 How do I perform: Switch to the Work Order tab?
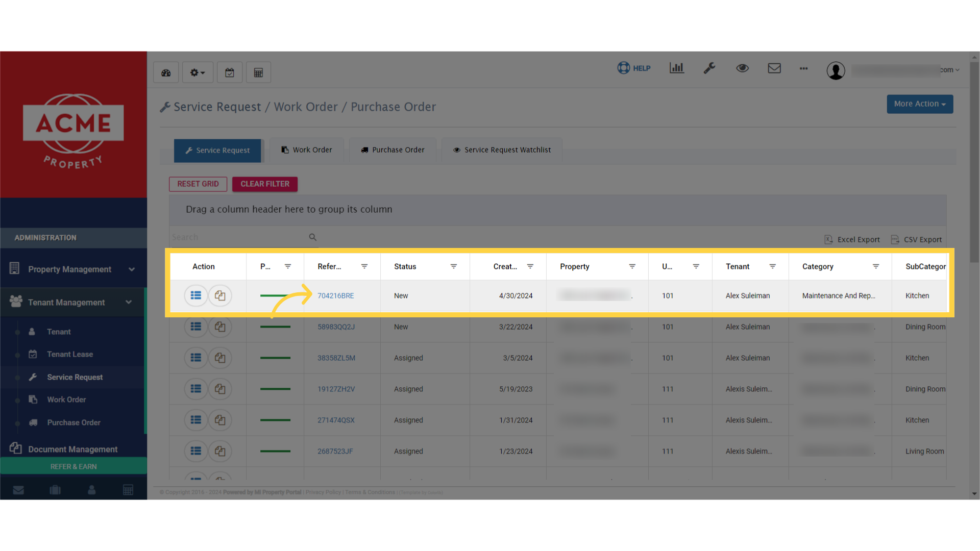(x=307, y=150)
